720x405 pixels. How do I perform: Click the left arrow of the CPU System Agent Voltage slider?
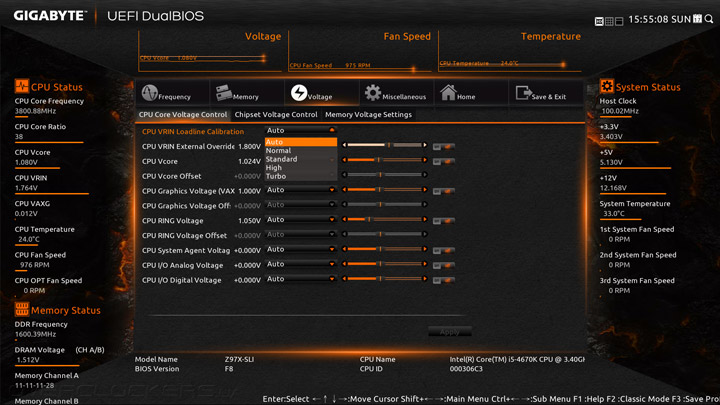[x=344, y=249]
